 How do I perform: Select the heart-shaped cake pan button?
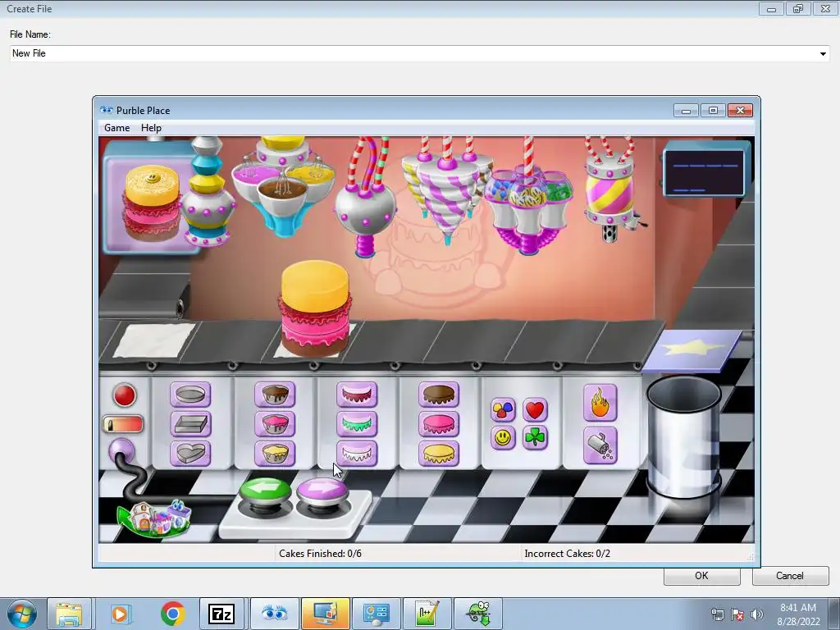(190, 453)
